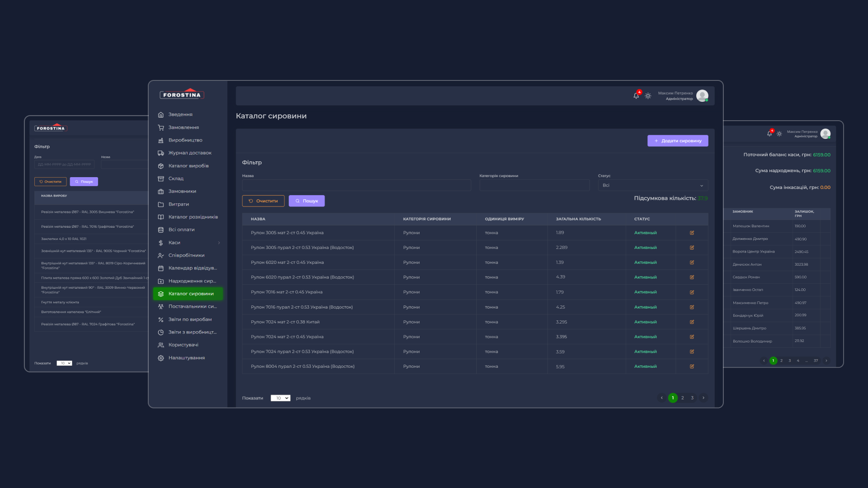Click user avatar of Максим Петренко
The image size is (868, 488).
tap(702, 96)
